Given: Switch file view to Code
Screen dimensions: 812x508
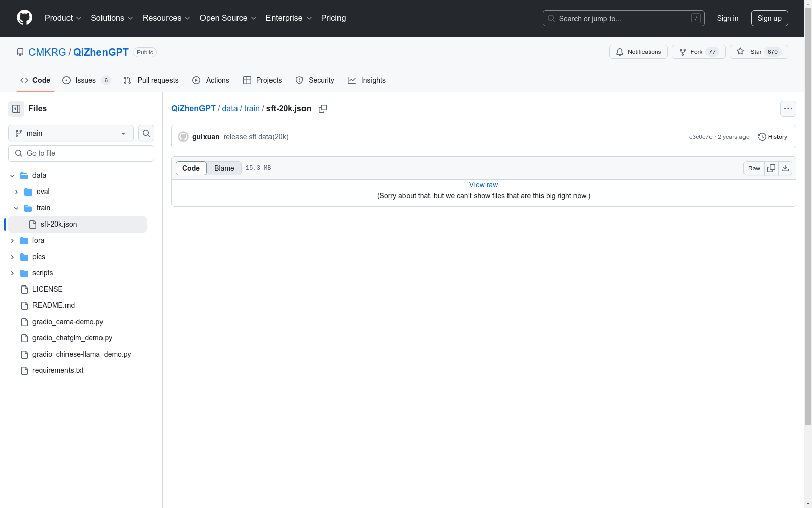Looking at the screenshot, I should click(x=191, y=168).
